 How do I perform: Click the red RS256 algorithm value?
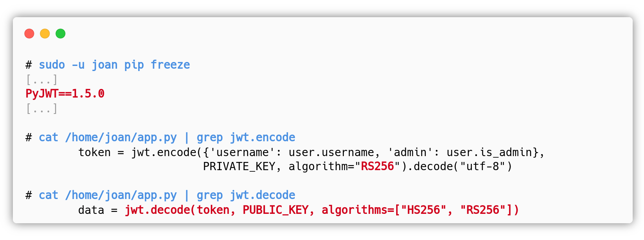(377, 167)
